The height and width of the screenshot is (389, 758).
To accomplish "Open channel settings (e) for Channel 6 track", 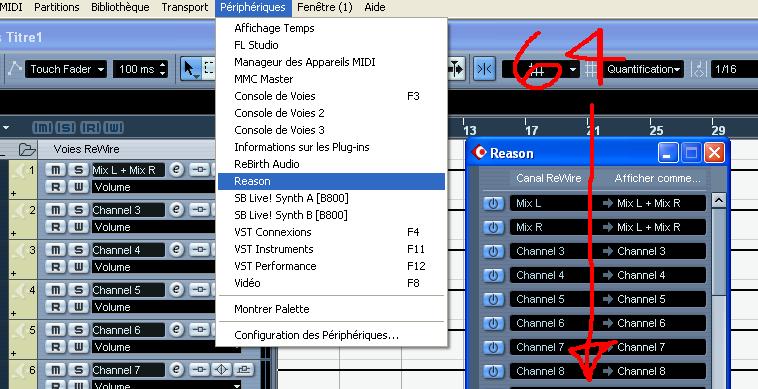I will click(x=176, y=330).
